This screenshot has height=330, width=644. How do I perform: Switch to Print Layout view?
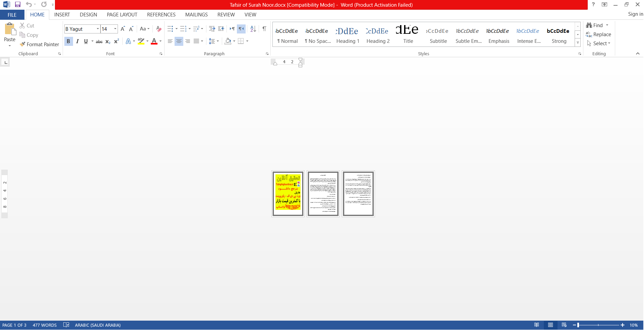click(x=551, y=325)
